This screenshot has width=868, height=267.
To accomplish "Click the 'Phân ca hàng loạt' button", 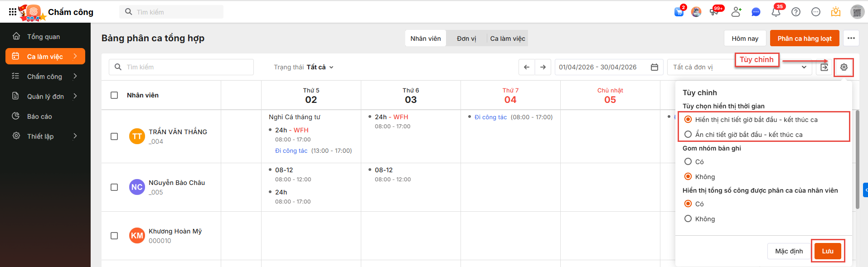I will [x=805, y=39].
